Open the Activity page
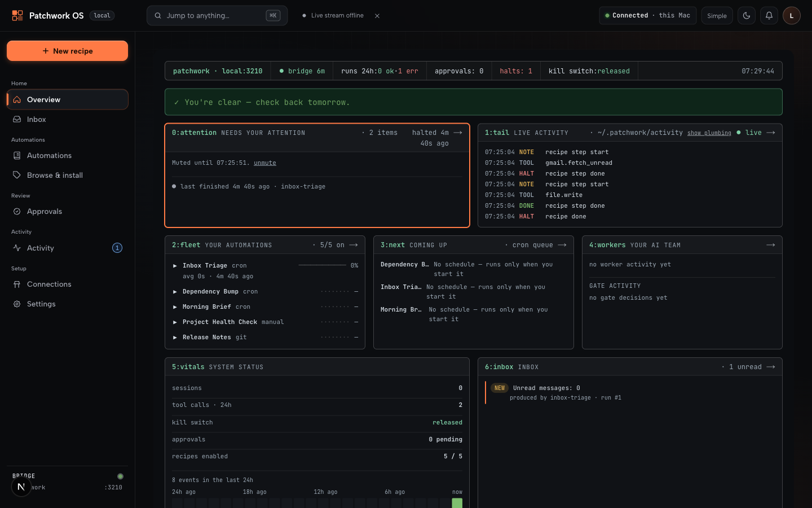Viewport: 812px width, 508px height. (x=67, y=248)
